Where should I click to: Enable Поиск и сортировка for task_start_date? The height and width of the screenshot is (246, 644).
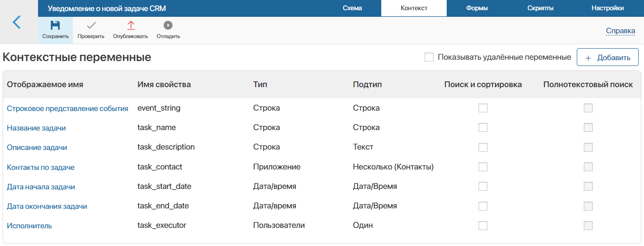tap(483, 186)
